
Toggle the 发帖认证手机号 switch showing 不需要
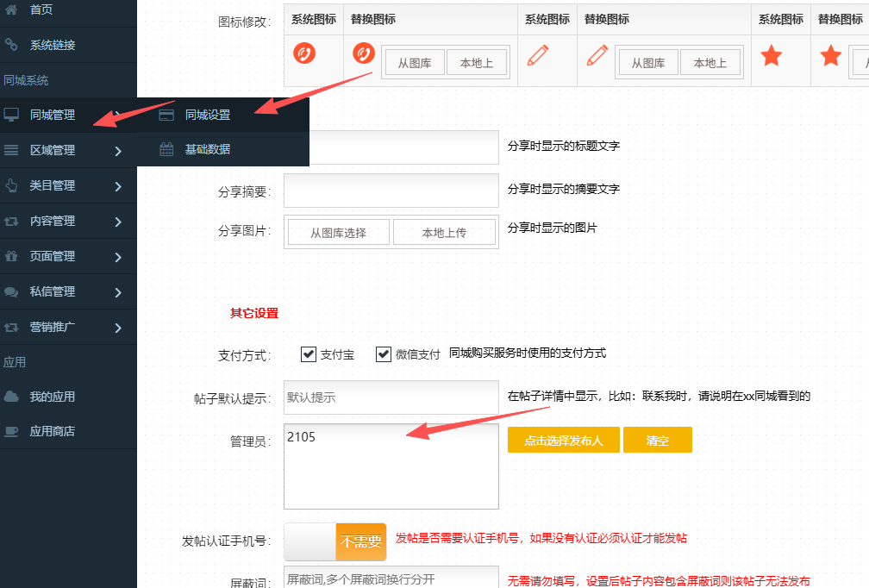pos(334,541)
